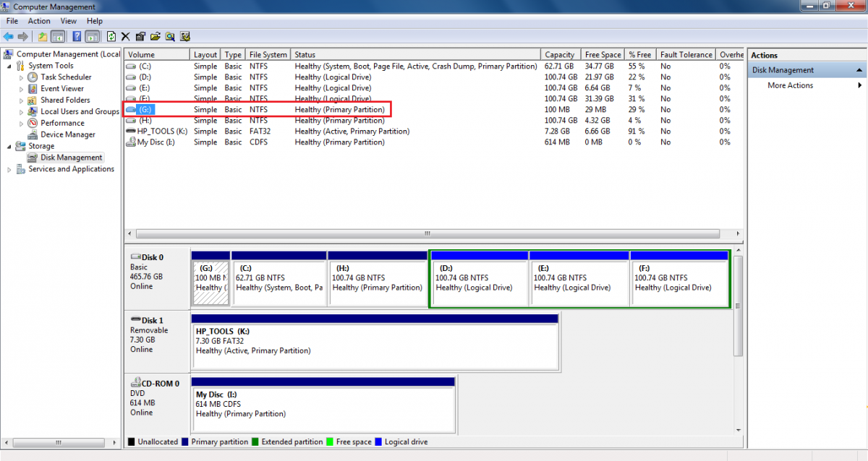Click the Up One Level folder icon

point(43,36)
